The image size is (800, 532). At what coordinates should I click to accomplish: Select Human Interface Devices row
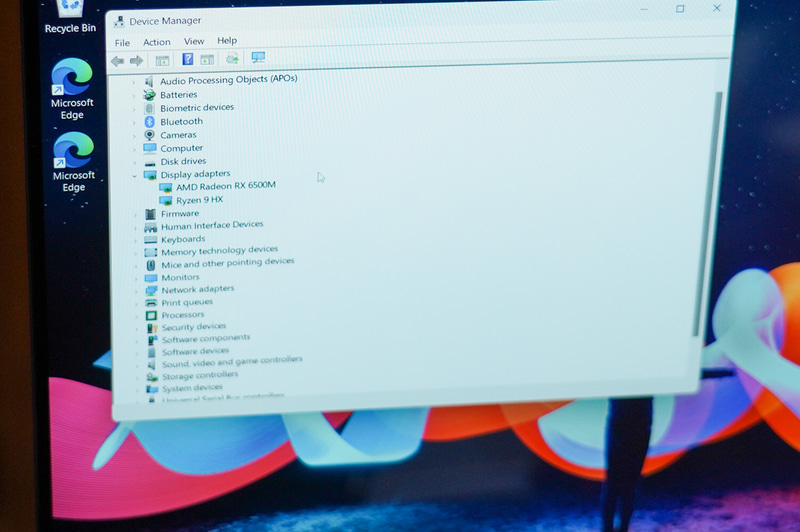click(x=212, y=225)
